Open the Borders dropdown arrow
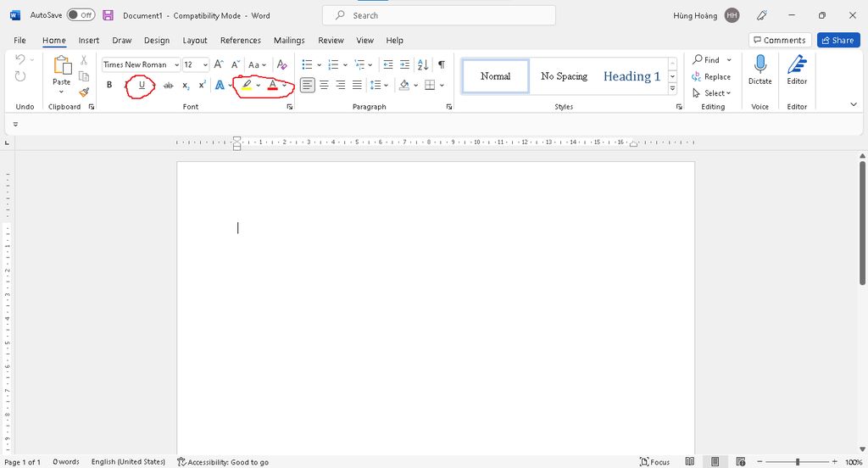This screenshot has width=868, height=468. click(442, 86)
